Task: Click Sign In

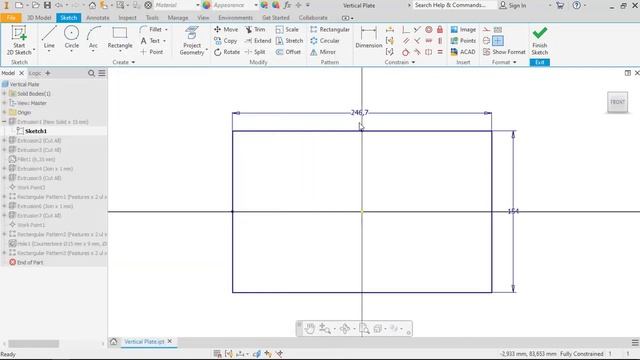Action: 513,5
